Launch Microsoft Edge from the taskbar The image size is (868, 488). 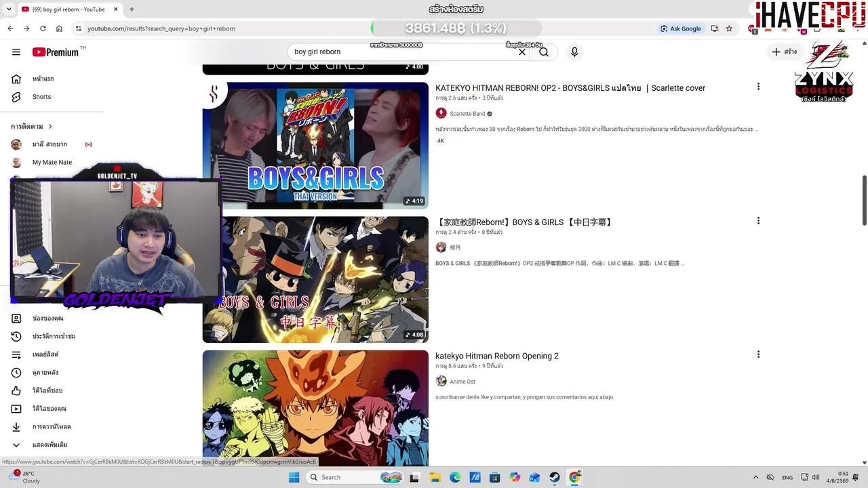tap(455, 477)
